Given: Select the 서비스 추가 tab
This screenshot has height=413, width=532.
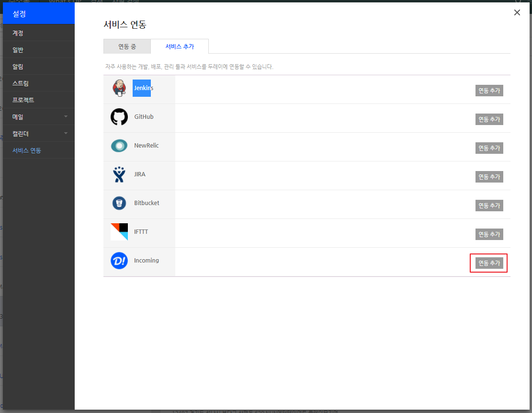Looking at the screenshot, I should click(x=180, y=46).
